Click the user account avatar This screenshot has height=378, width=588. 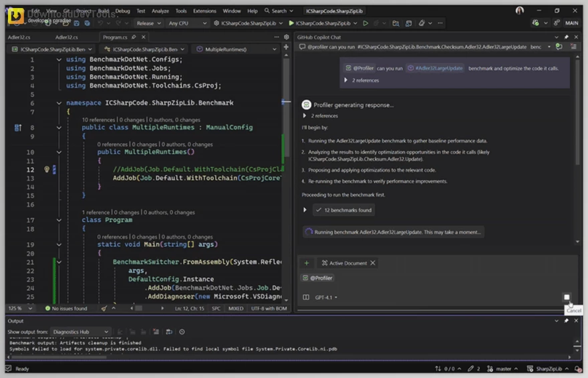click(x=520, y=11)
